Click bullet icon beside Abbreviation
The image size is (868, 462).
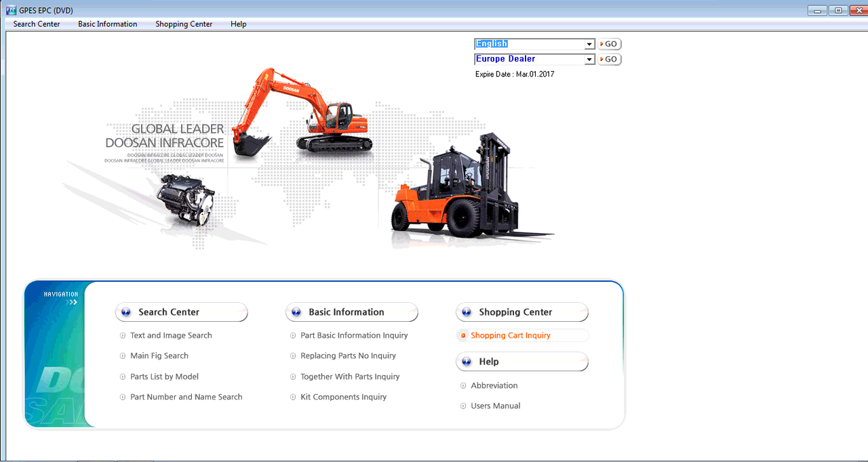click(463, 385)
